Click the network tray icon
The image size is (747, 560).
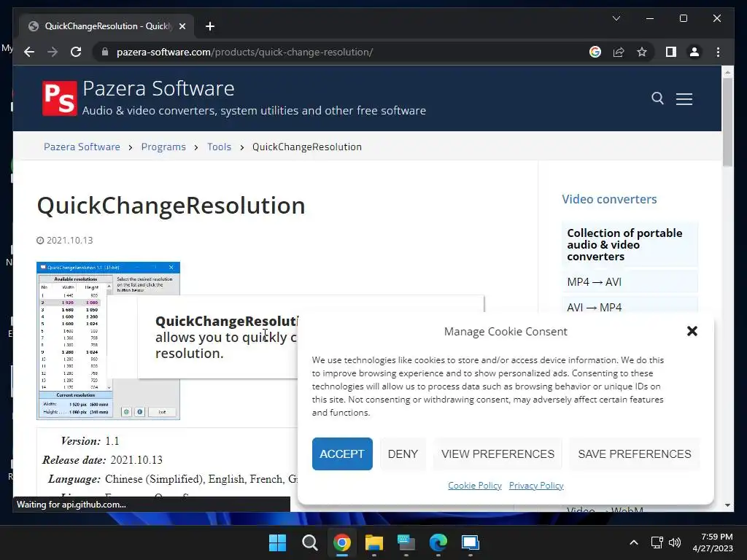tap(657, 542)
